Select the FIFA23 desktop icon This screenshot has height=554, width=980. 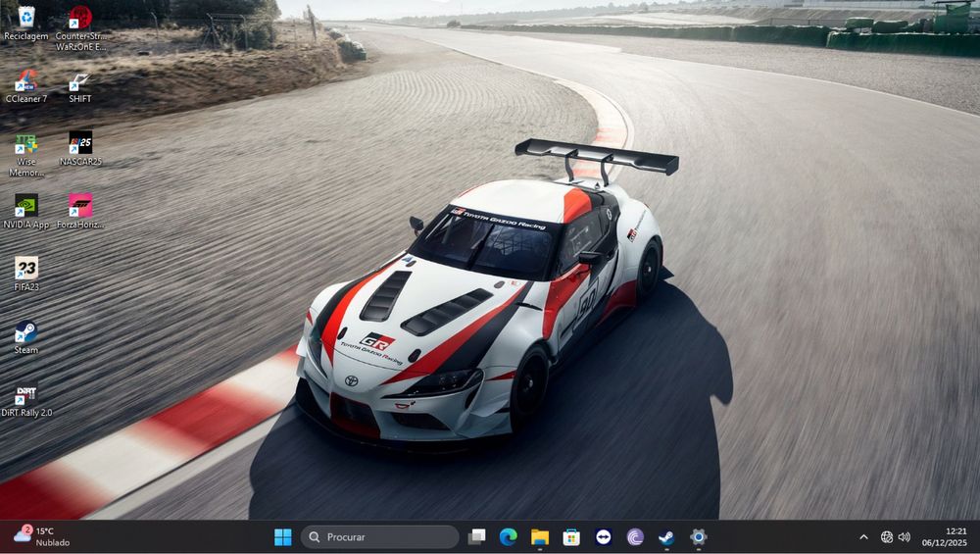(x=26, y=274)
